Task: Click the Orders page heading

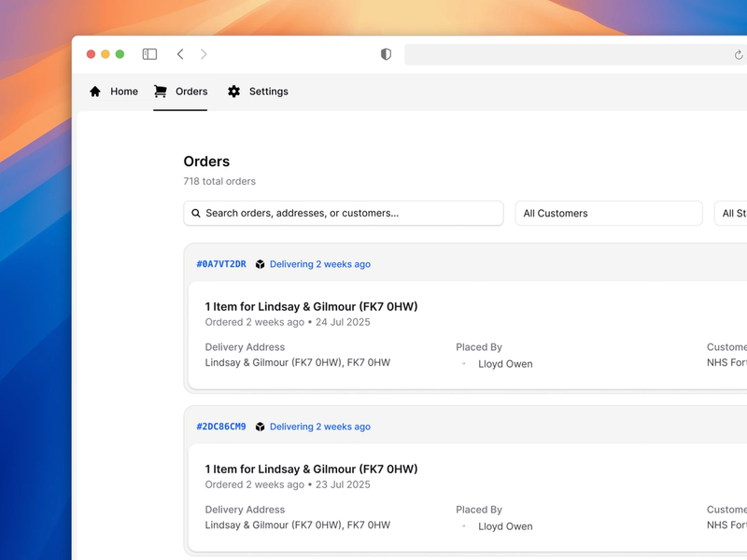Action: pos(206,161)
